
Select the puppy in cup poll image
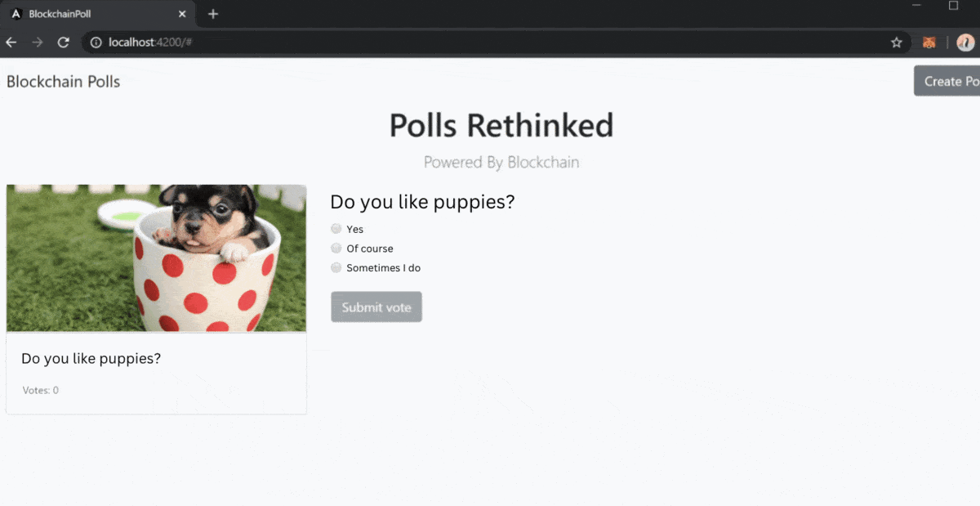point(156,257)
